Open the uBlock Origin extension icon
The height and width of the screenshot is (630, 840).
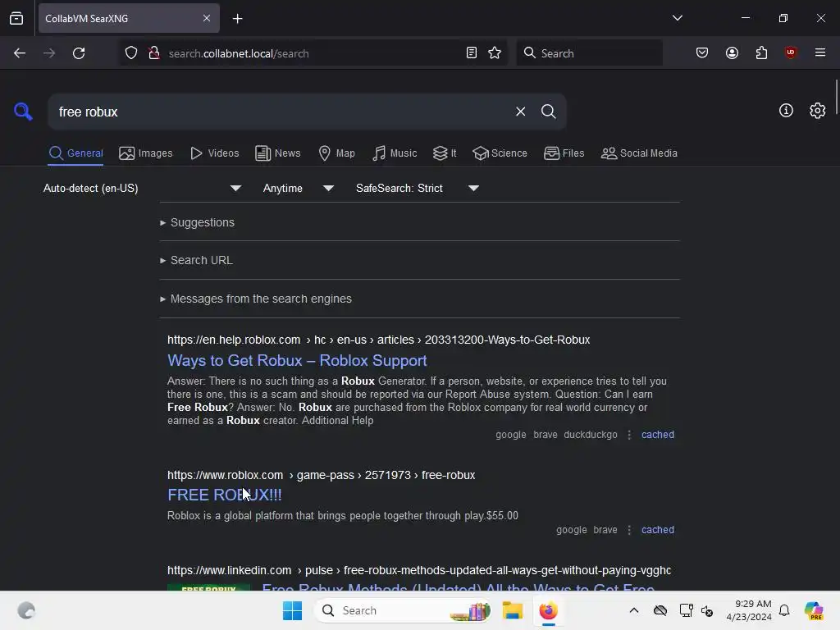[790, 52]
